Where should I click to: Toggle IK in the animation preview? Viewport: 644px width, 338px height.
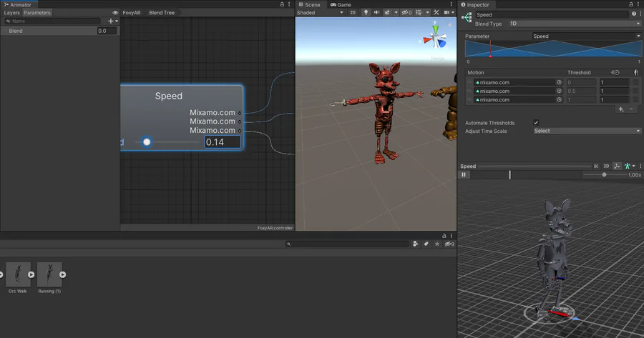tap(596, 166)
